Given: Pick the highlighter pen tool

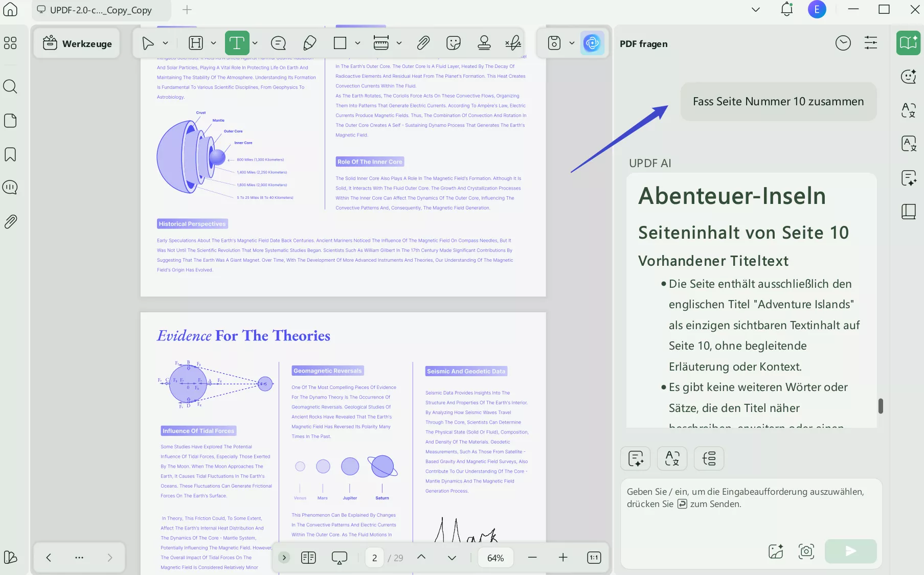Looking at the screenshot, I should [309, 43].
